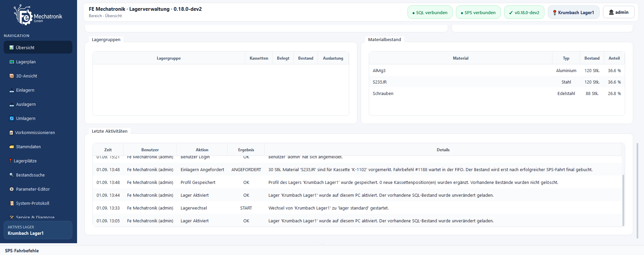This screenshot has width=644, height=255.
Task: Click the ANGEFORDERT result cell
Action: click(x=246, y=170)
